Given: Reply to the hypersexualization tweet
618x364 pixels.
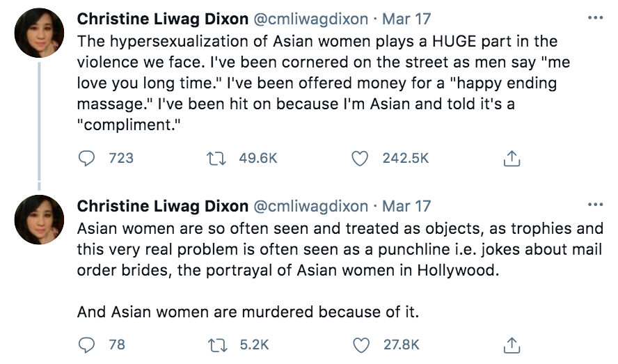Looking at the screenshot, I should point(85,159).
